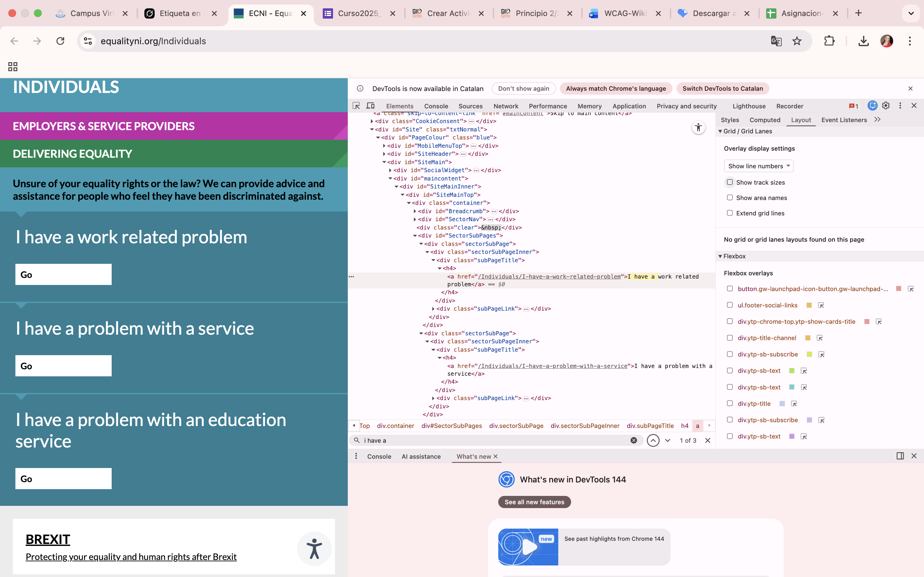Switch to the Network panel tab

coord(506,106)
